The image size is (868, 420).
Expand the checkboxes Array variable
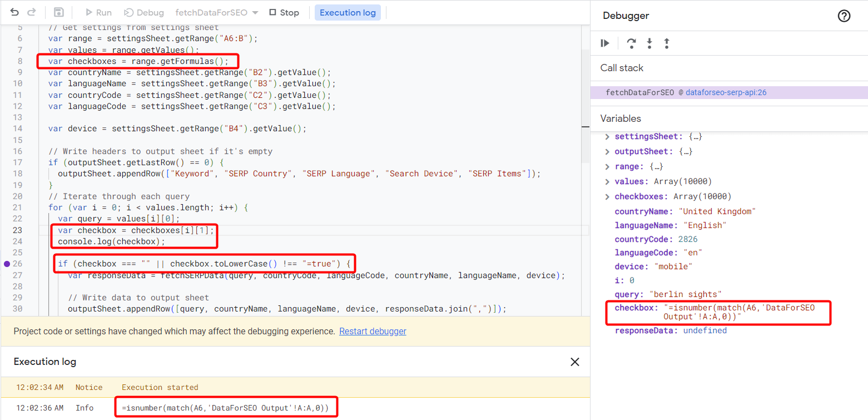click(x=607, y=197)
